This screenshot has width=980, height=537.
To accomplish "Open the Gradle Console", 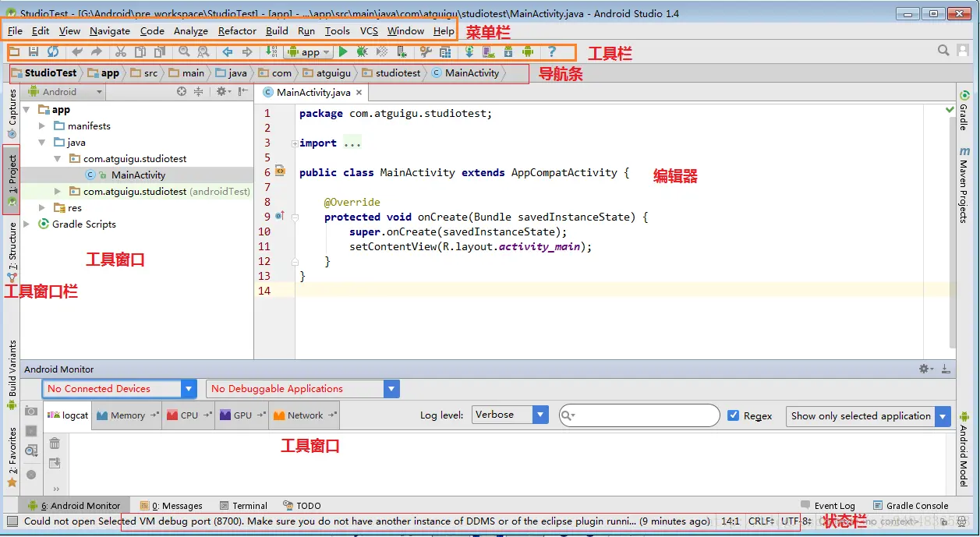I will click(x=911, y=506).
